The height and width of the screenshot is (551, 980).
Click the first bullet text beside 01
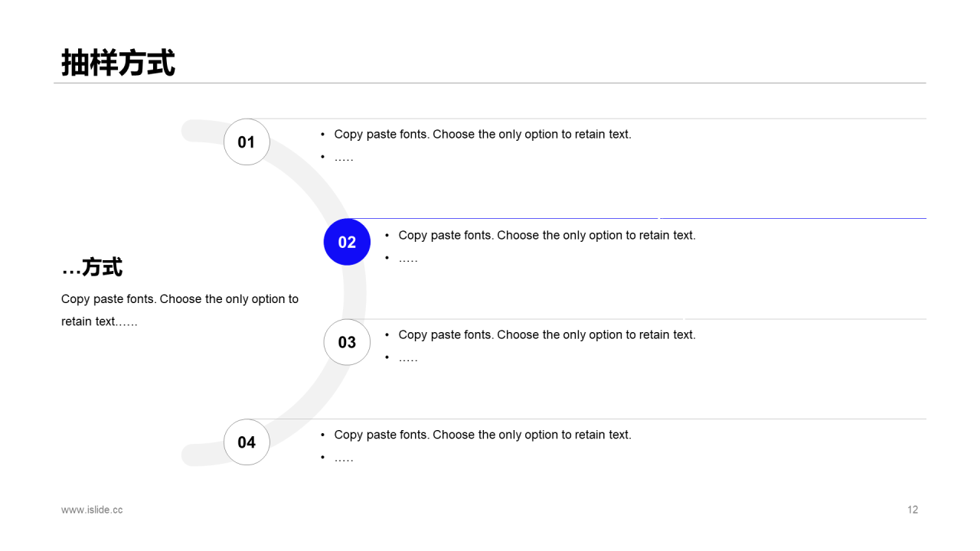(482, 135)
